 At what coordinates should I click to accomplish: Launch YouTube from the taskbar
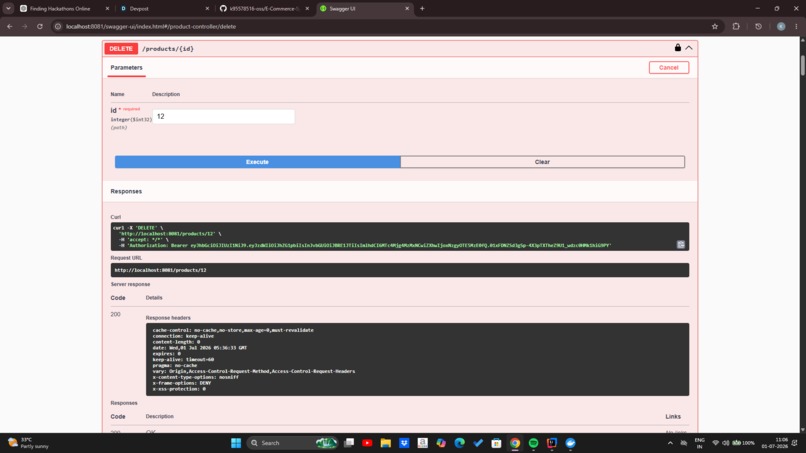coord(367,443)
